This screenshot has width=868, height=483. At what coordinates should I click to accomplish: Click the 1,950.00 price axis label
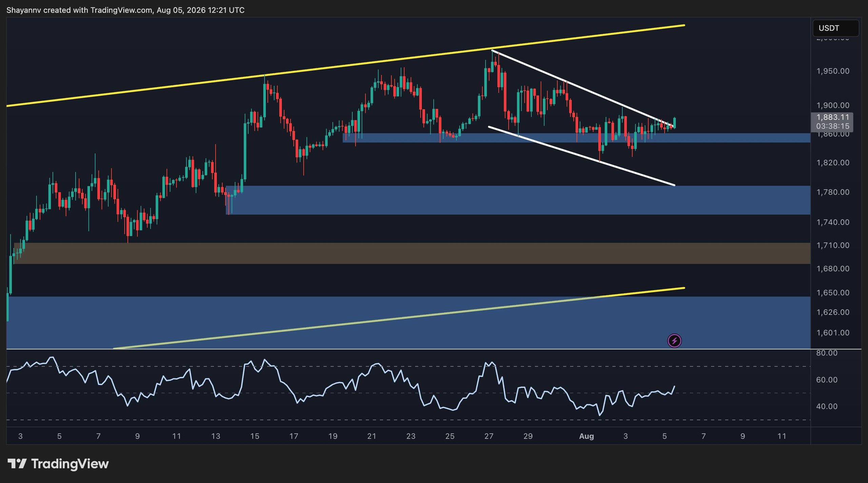833,71
